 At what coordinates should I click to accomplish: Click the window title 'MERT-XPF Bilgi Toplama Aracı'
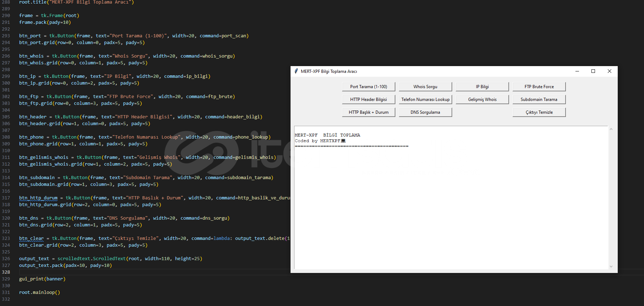click(x=329, y=71)
